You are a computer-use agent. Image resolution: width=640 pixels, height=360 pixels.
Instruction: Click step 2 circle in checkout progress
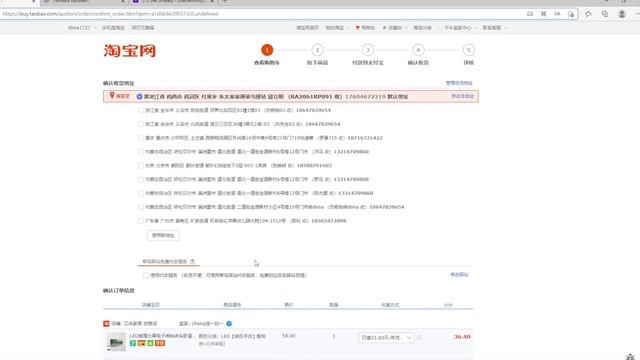pyautogui.click(x=317, y=50)
